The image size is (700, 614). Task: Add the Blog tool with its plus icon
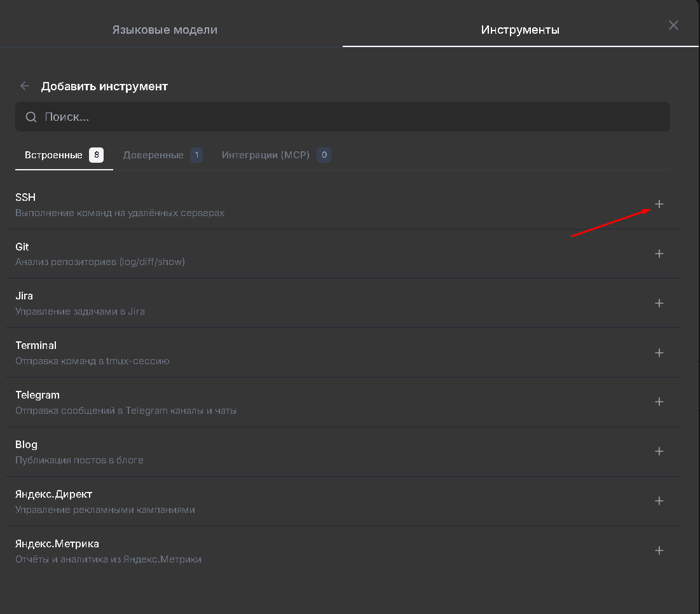click(659, 451)
